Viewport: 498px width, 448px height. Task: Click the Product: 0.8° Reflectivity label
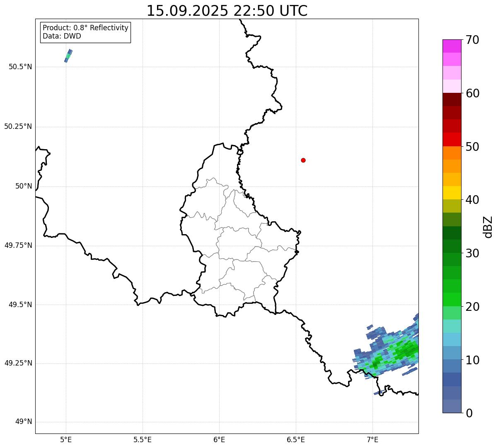click(x=86, y=28)
